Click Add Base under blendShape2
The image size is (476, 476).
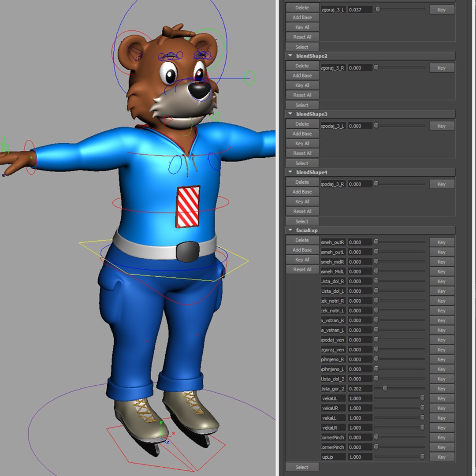coord(302,76)
